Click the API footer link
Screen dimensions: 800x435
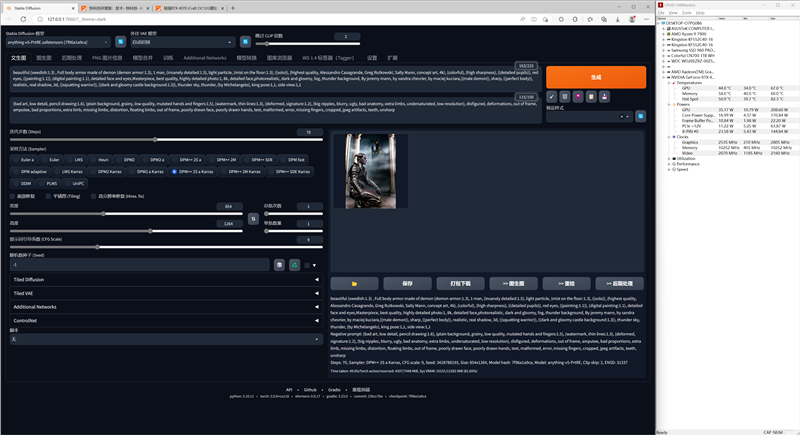click(289, 390)
